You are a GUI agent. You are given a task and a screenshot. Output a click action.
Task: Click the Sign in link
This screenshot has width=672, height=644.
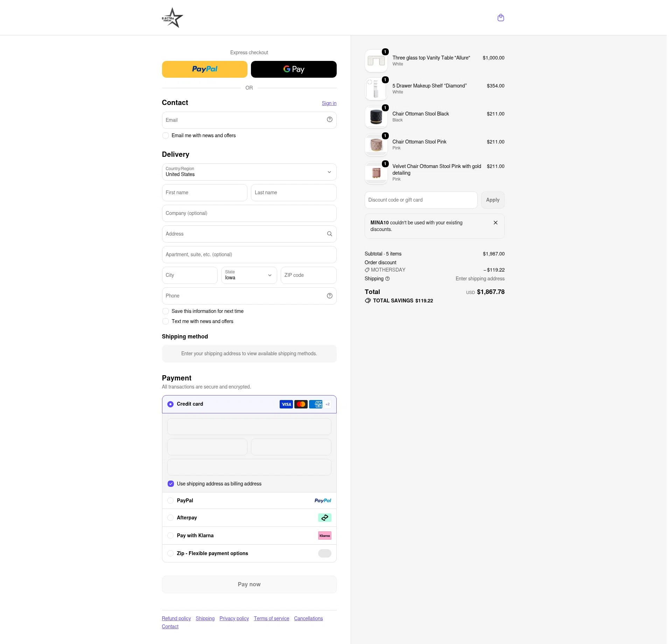[329, 103]
